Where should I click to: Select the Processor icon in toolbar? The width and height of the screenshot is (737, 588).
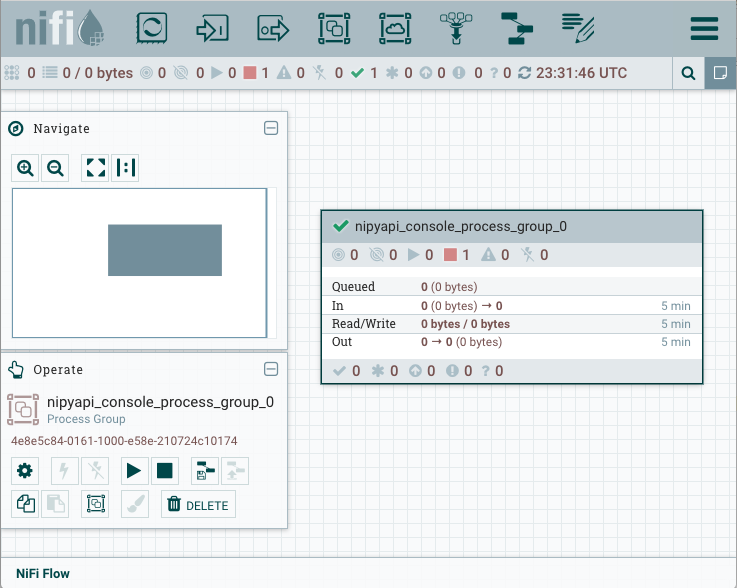[x=150, y=28]
